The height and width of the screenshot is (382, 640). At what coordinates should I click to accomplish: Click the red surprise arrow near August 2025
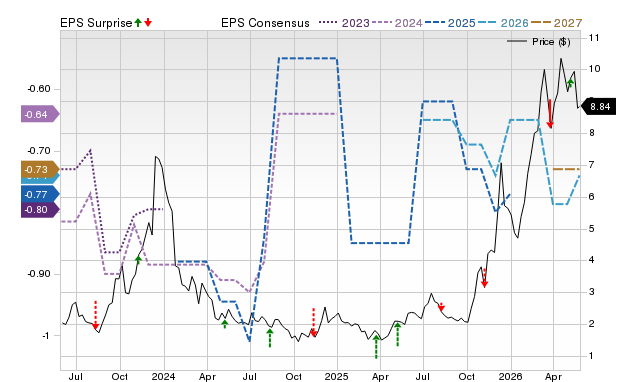[441, 307]
